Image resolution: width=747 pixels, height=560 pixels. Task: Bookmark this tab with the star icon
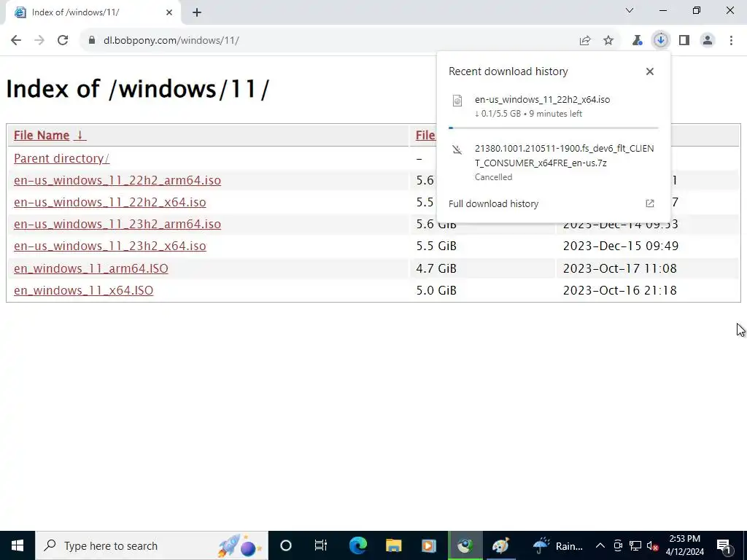click(x=608, y=41)
